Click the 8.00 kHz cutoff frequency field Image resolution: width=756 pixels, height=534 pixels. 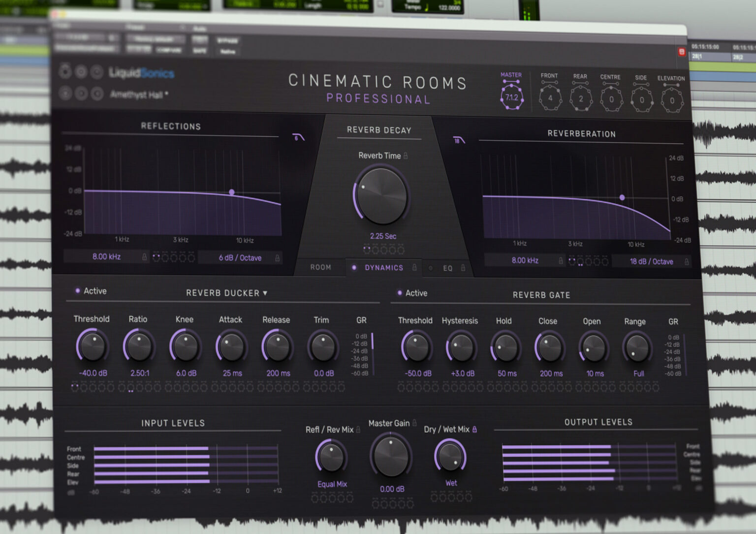click(x=108, y=256)
